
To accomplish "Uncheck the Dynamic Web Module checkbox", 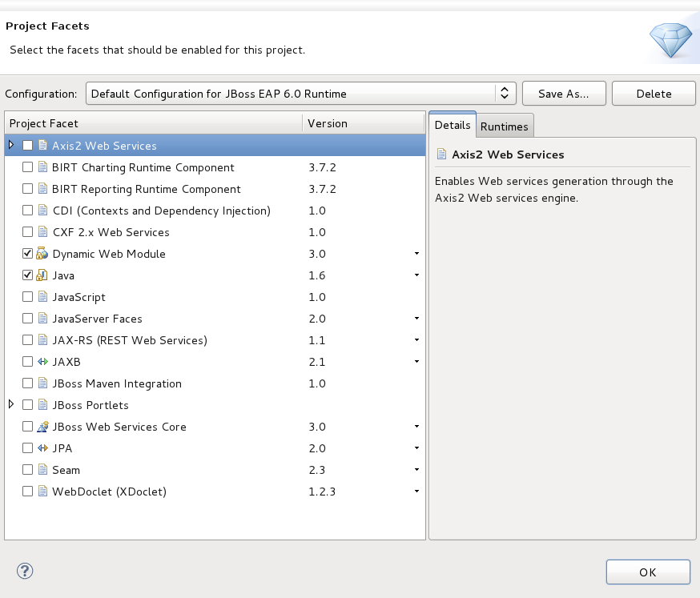I will (28, 254).
